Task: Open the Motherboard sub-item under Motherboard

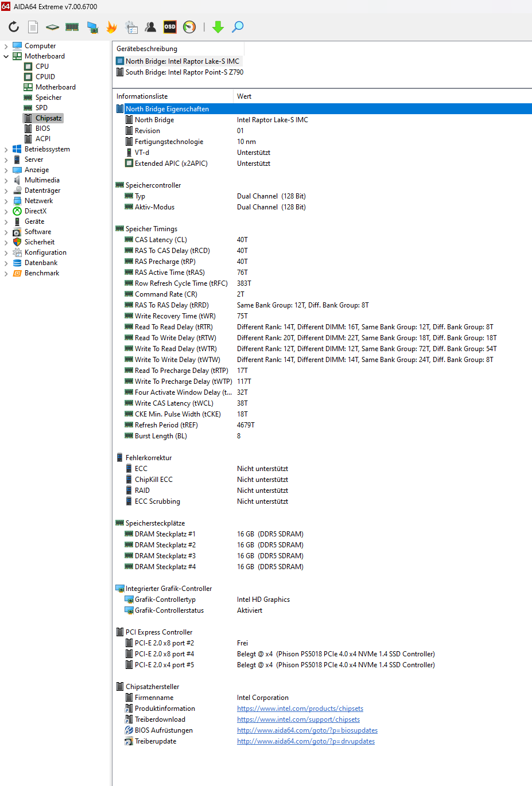Action: 55,87
